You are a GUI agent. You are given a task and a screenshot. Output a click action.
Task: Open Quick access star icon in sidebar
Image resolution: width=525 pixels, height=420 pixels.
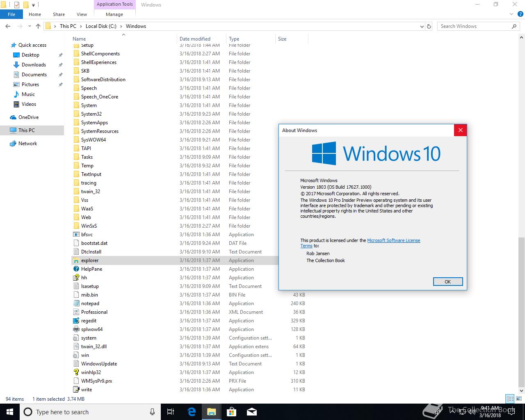click(x=14, y=45)
